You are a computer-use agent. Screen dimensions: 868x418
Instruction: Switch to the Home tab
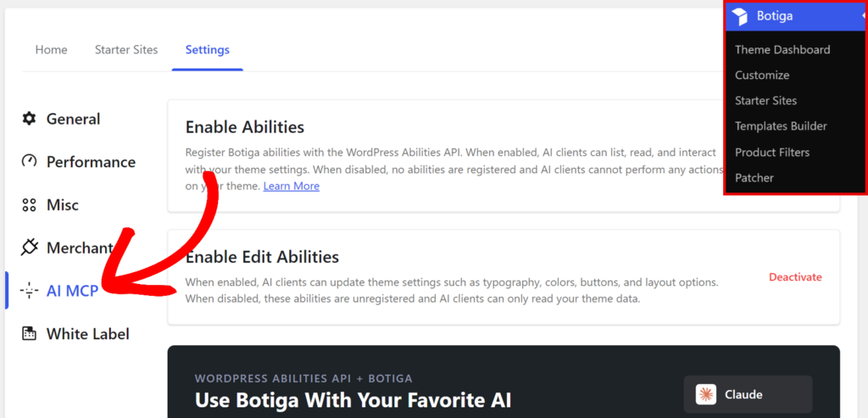pos(52,50)
